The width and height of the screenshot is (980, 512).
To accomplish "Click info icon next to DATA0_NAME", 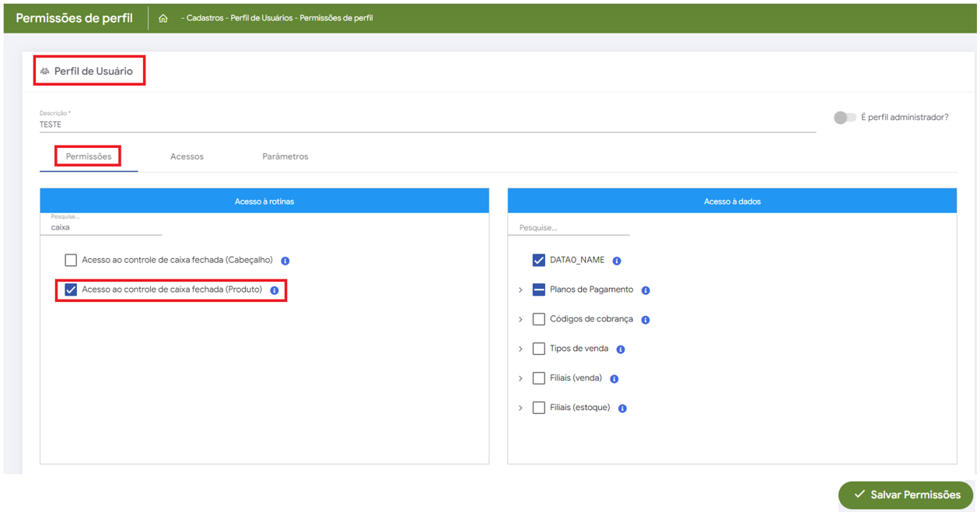I will [x=617, y=261].
